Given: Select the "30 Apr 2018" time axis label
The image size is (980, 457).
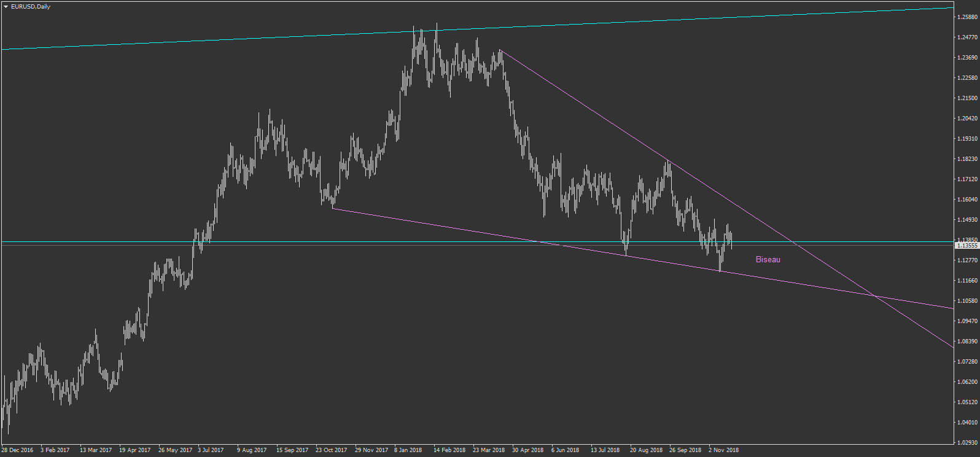Looking at the screenshot, I should click(x=528, y=450).
